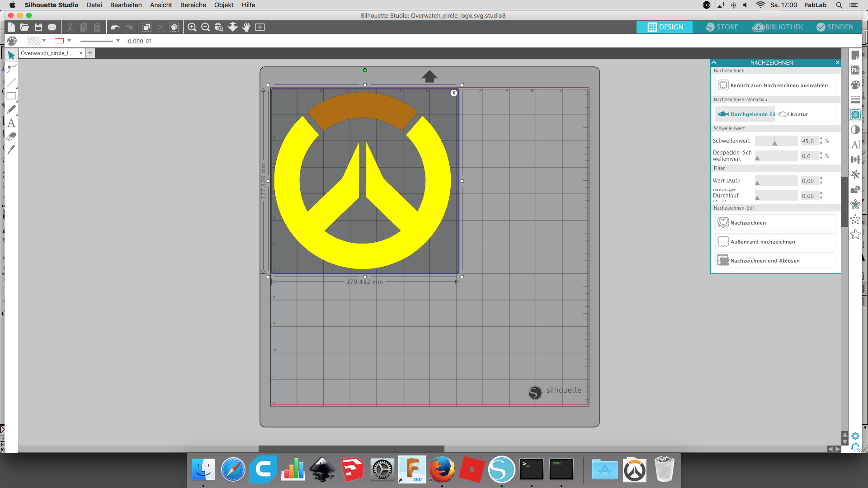Viewport: 868px width, 488px height.
Task: Open the color palette icon in quick toolbar
Action: (12, 41)
